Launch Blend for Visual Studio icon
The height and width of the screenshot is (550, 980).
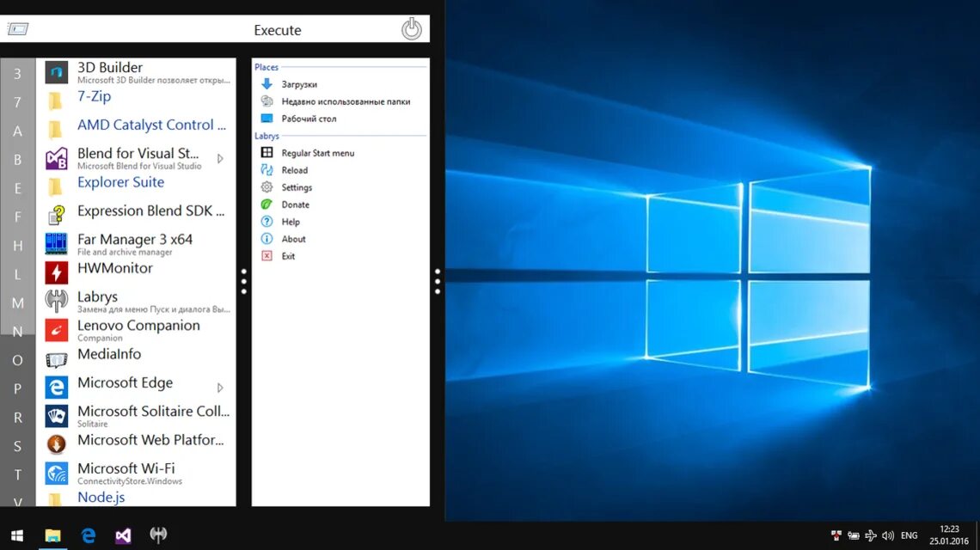[x=56, y=158]
